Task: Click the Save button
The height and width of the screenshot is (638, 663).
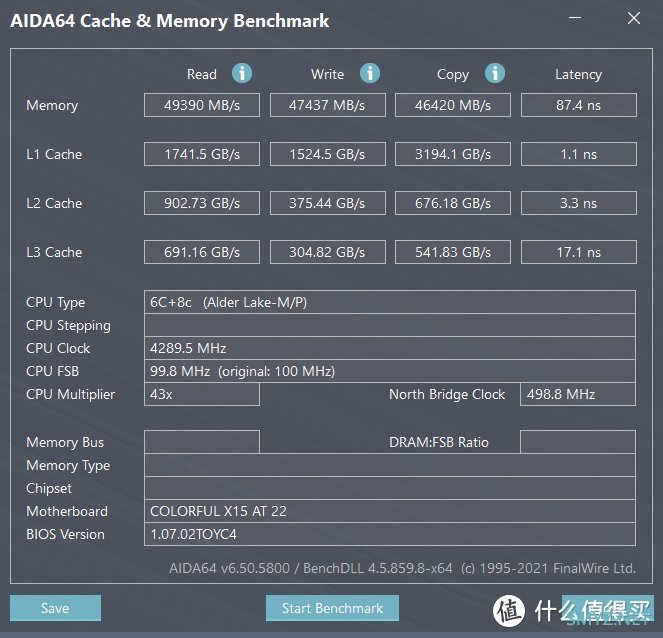Action: (55, 608)
